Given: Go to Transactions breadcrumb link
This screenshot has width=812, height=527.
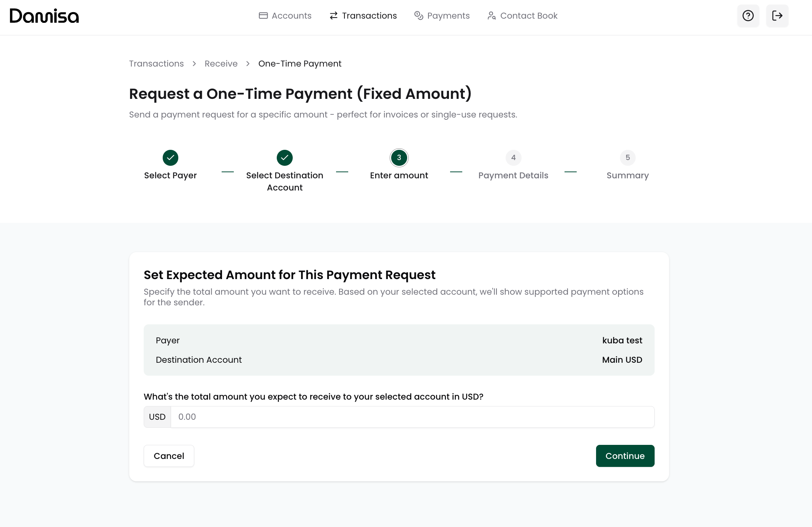Looking at the screenshot, I should pos(156,63).
